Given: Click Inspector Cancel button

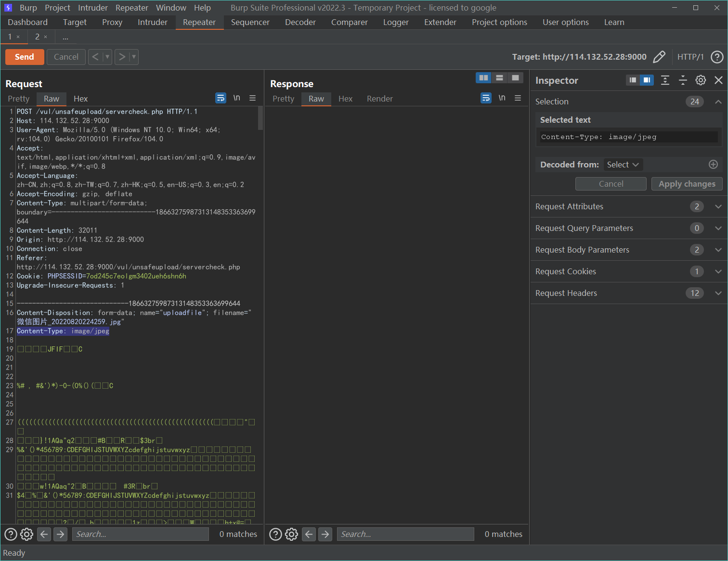Looking at the screenshot, I should point(611,184).
